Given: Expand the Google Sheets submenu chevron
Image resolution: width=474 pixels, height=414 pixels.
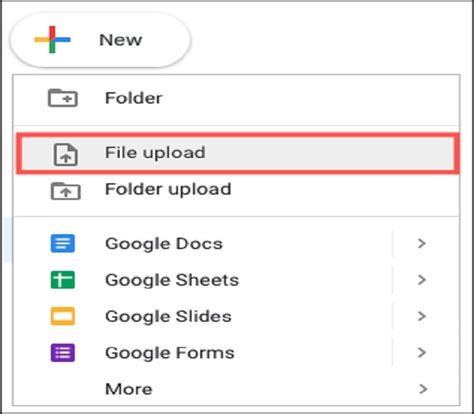Looking at the screenshot, I should pos(422,280).
